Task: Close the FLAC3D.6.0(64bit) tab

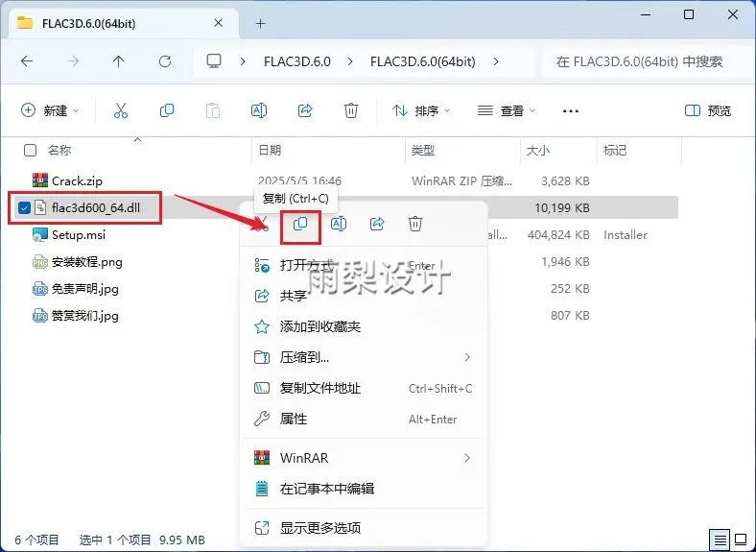Action: pyautogui.click(x=219, y=23)
